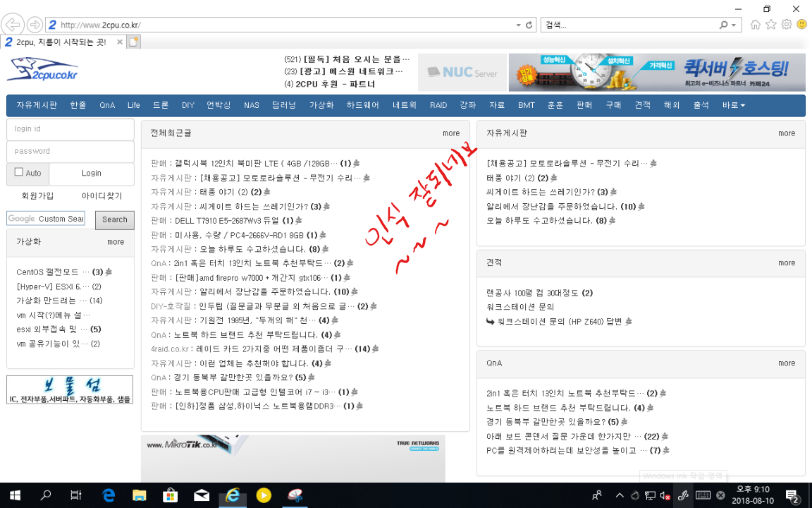Open 드론 in the navigation bar
Image resolution: width=812 pixels, height=508 pixels.
(x=161, y=105)
